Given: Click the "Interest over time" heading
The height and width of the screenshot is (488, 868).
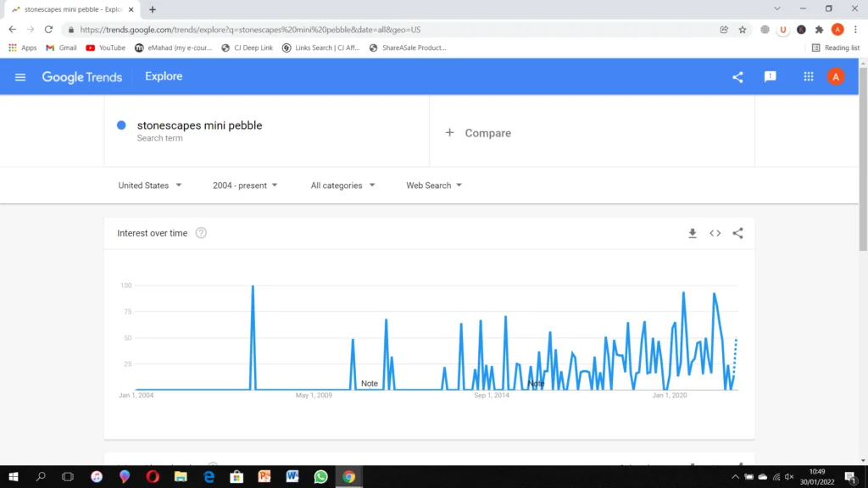Looking at the screenshot, I should point(153,233).
